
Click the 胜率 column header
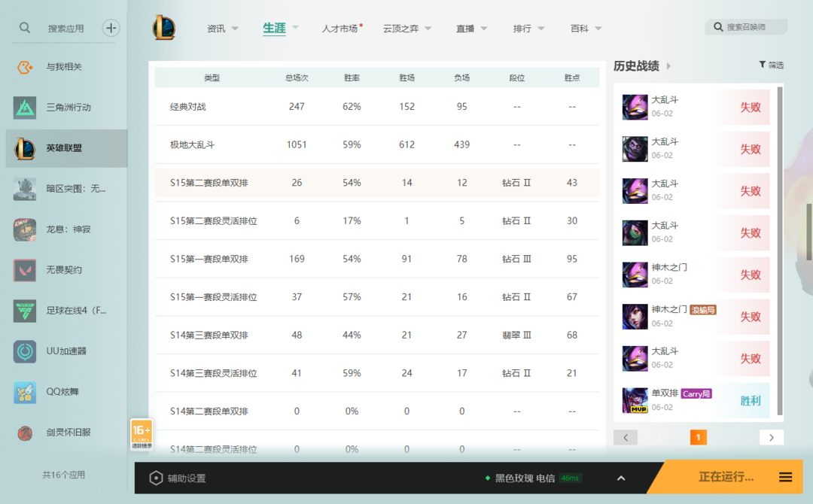[352, 77]
